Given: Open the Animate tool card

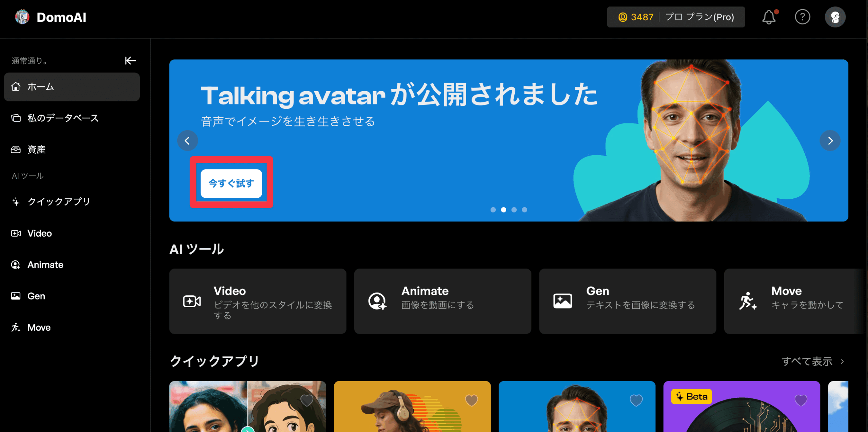Looking at the screenshot, I should pyautogui.click(x=442, y=301).
